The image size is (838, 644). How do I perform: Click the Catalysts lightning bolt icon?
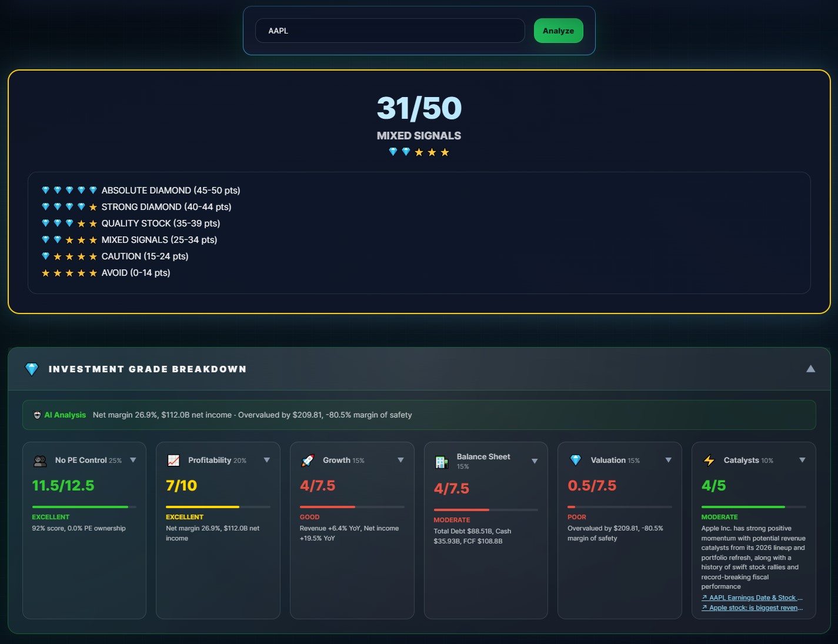709,461
